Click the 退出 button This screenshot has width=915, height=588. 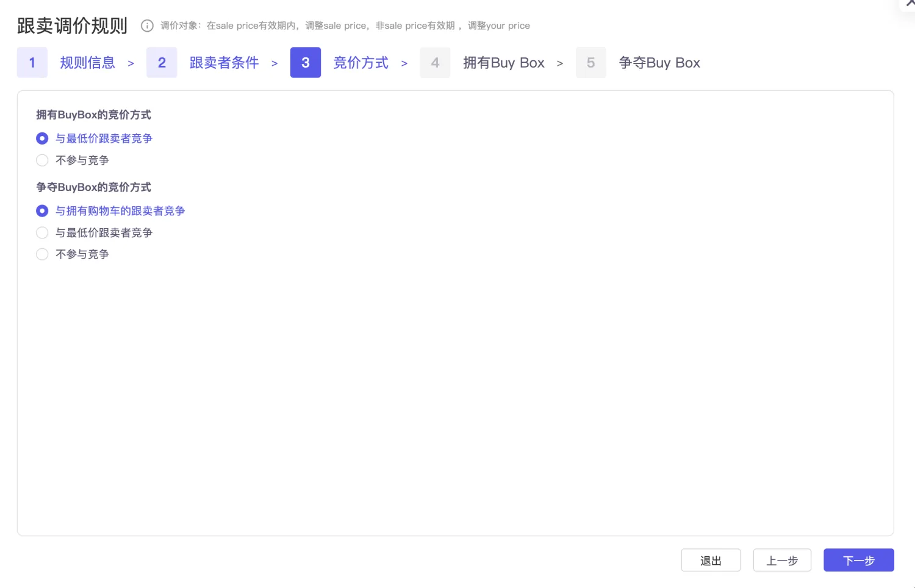coord(711,560)
